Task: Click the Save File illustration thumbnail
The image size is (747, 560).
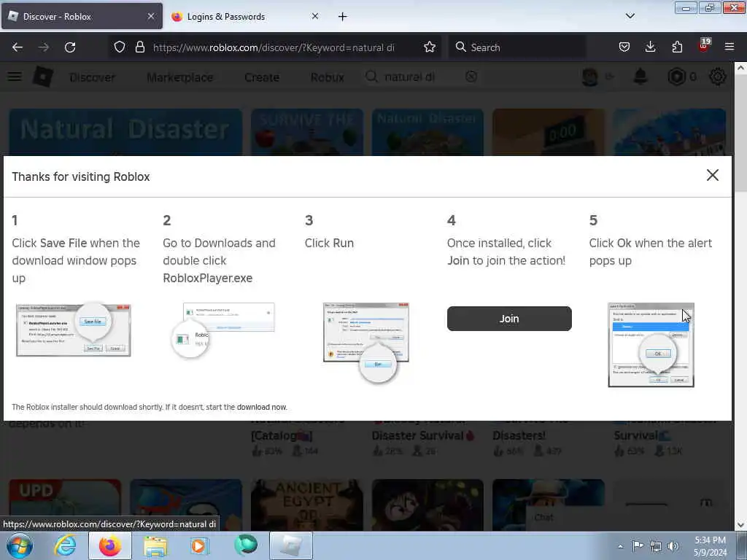Action: click(74, 330)
